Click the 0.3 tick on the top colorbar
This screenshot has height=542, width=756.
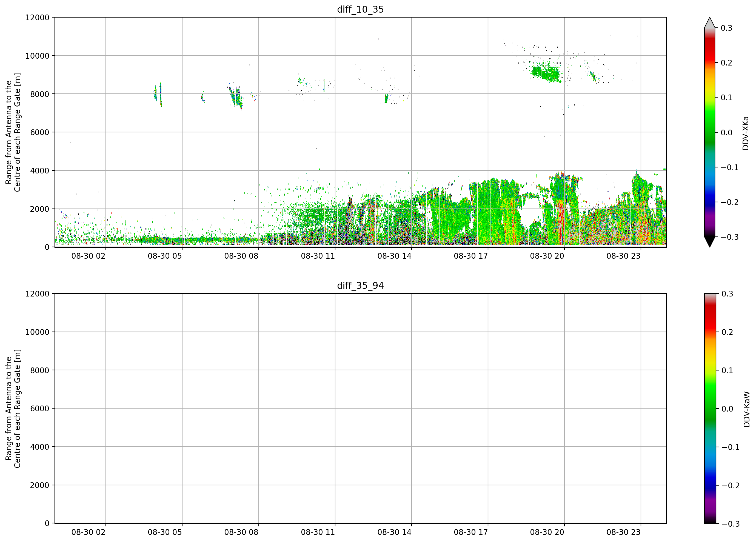[x=726, y=28]
